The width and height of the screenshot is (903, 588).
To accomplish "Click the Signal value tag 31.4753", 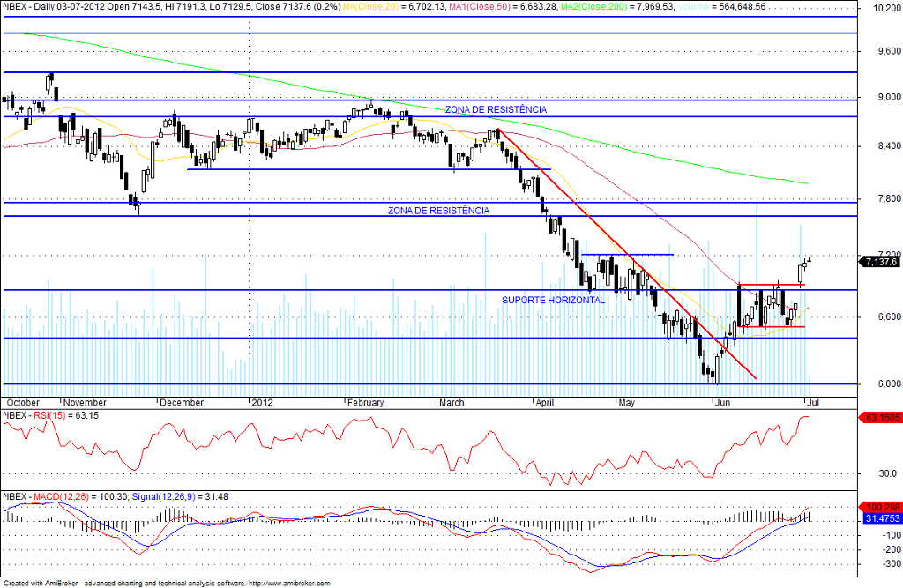I will (x=883, y=518).
